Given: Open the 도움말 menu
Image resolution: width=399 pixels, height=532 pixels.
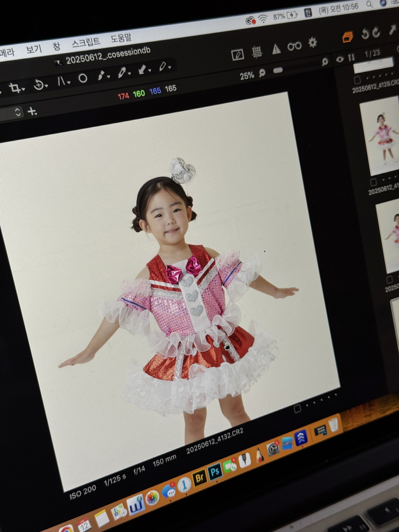Looking at the screenshot, I should click(x=121, y=38).
